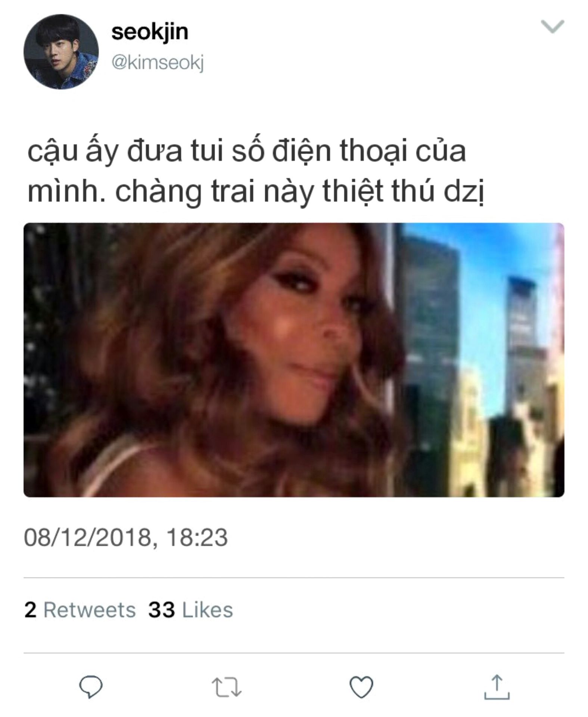
Task: Select the line starting with 'mình.'
Action: (256, 192)
